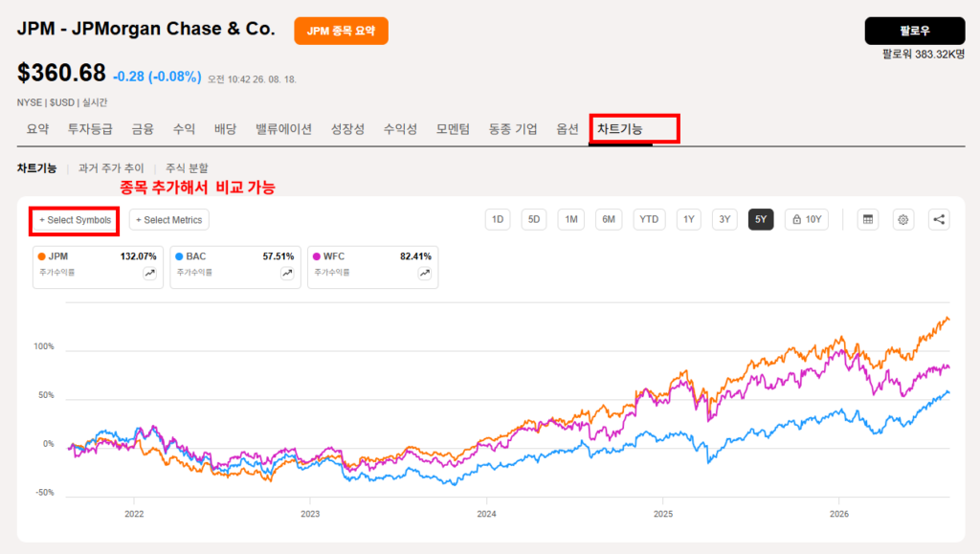Image resolution: width=980 pixels, height=554 pixels.
Task: Click the WFC 82.41% legend card
Action: (x=373, y=267)
